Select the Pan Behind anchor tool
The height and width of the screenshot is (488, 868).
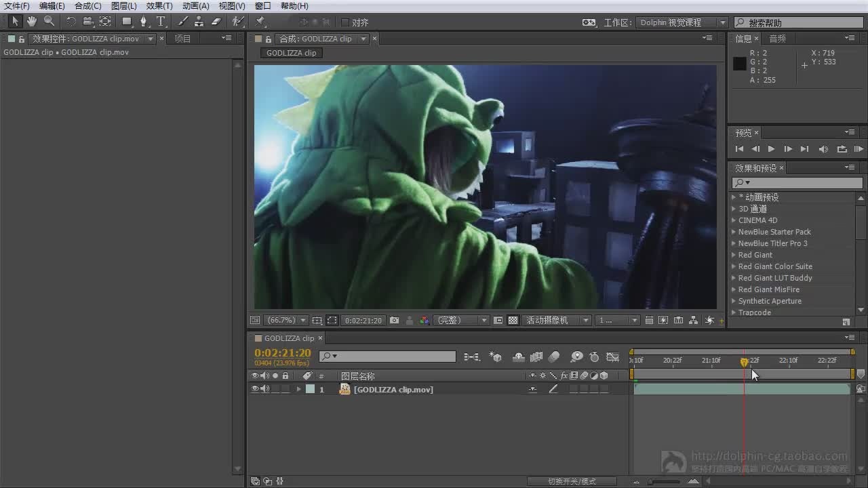[x=105, y=22]
